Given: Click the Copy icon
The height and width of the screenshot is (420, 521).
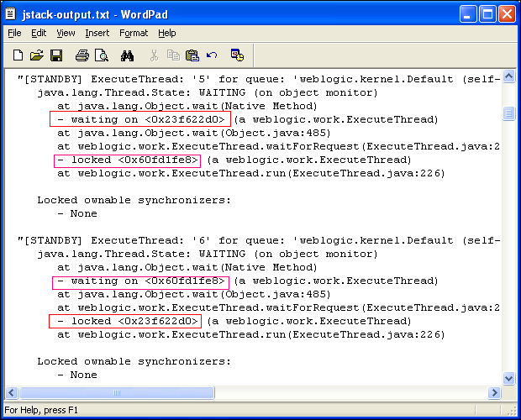Looking at the screenshot, I should (x=173, y=55).
